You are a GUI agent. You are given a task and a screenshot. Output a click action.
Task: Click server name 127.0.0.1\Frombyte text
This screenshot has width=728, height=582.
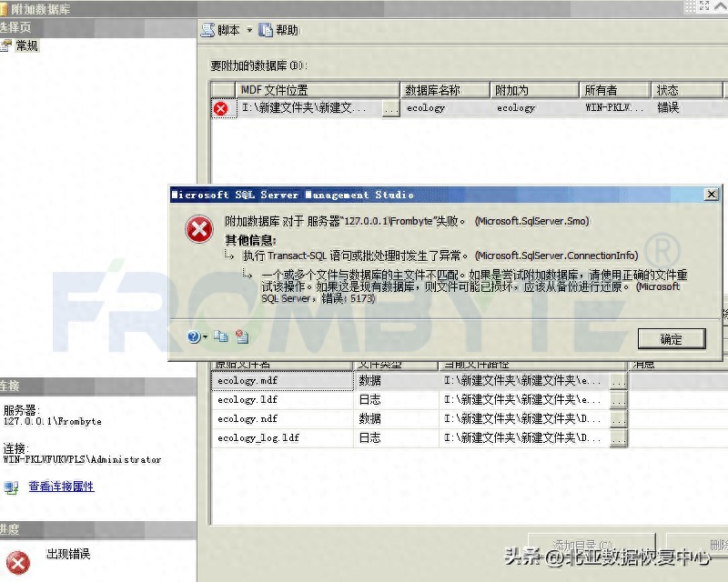pyautogui.click(x=53, y=421)
